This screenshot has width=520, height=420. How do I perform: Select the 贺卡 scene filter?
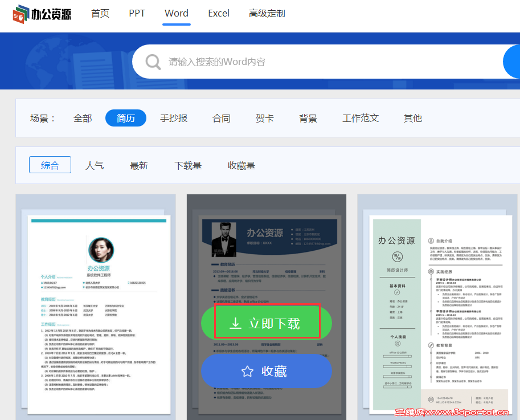coord(265,118)
